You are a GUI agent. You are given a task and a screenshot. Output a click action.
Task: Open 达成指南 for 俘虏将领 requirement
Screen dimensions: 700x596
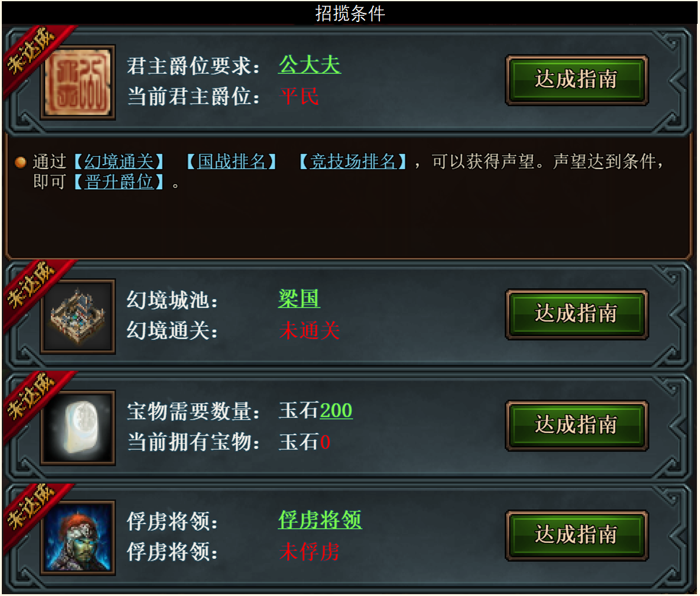point(577,535)
